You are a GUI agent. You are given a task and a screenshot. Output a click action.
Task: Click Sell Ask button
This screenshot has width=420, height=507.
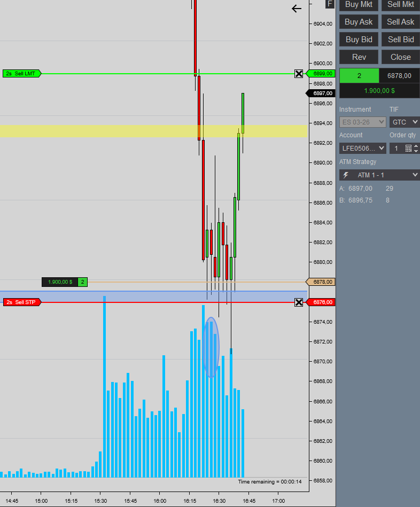[x=401, y=22]
